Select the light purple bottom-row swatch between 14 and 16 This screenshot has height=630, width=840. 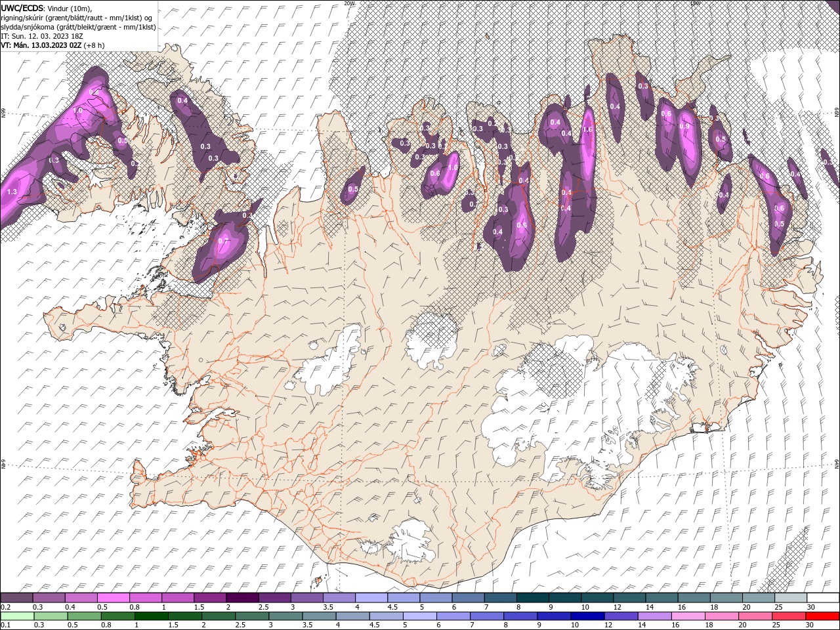click(656, 616)
